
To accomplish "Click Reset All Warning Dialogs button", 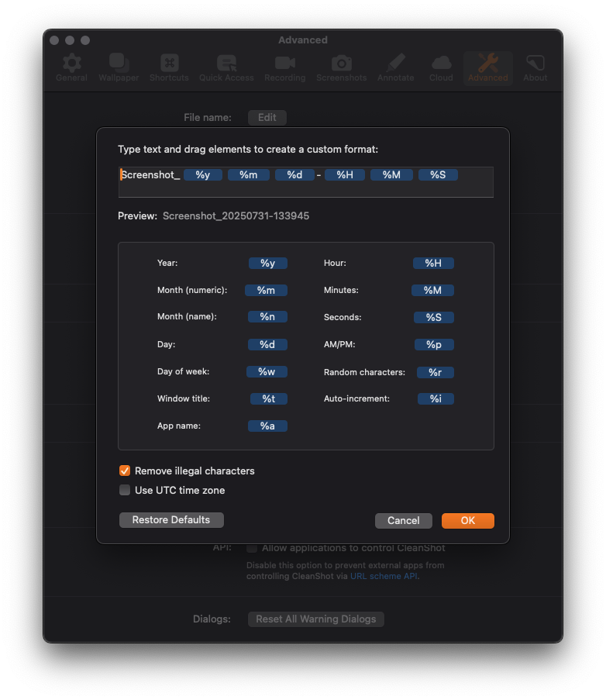I will (x=316, y=619).
